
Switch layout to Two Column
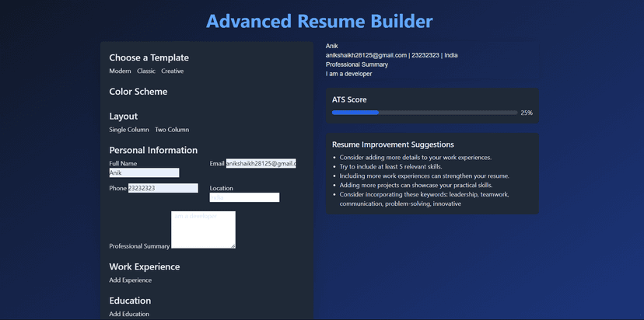click(x=172, y=130)
